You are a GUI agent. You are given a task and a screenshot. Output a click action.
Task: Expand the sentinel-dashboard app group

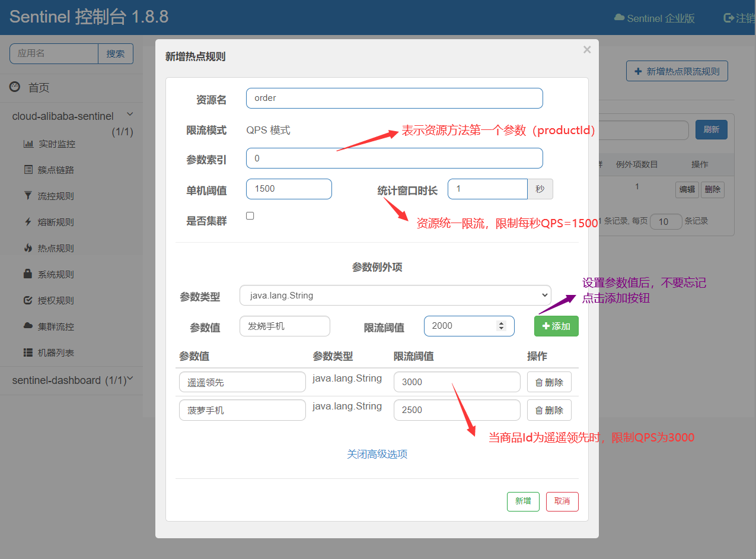[130, 379]
